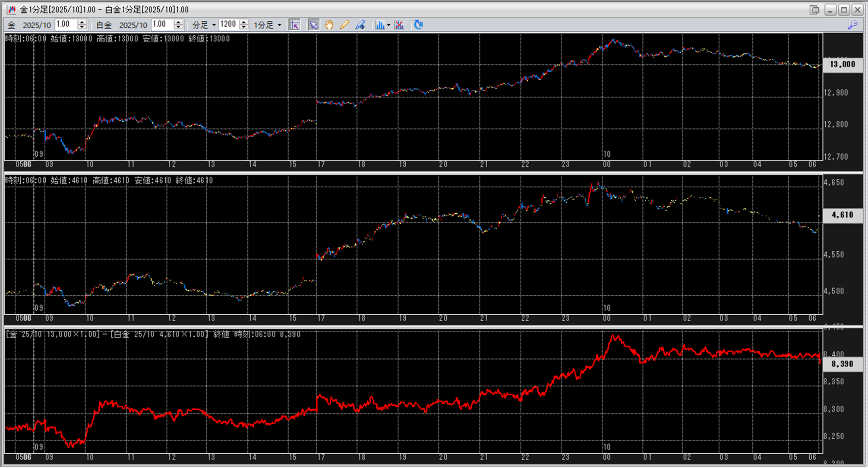868x468 pixels.
Task: Increase the 1200 bar count spinner
Action: 244,22
